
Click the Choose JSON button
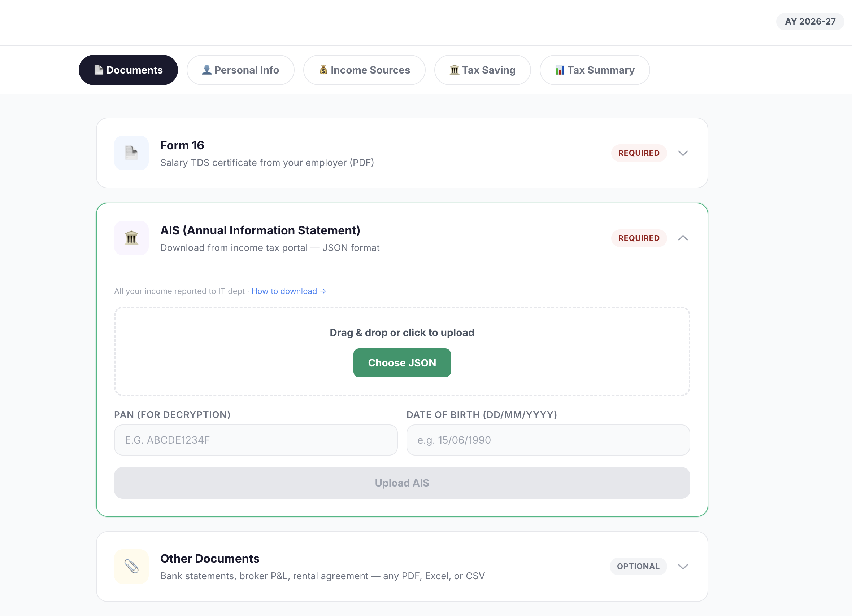click(x=402, y=362)
